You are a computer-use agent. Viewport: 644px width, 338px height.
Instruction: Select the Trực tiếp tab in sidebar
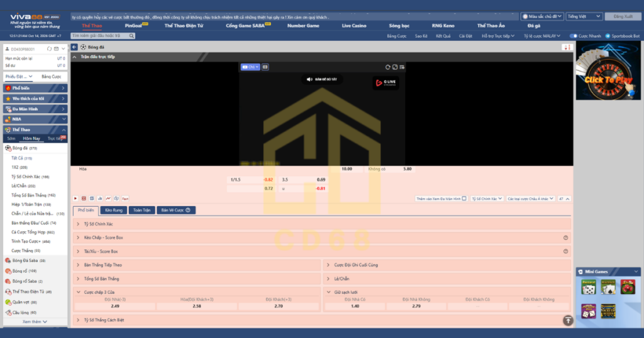coord(56,139)
